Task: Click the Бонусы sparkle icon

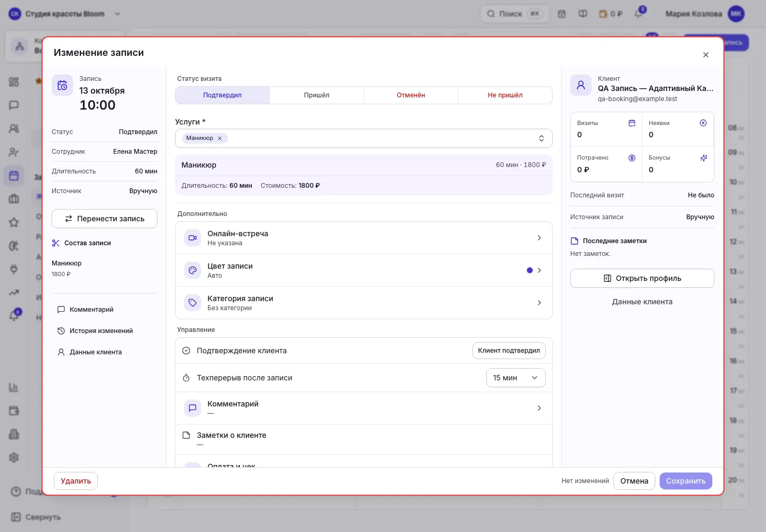Action: click(703, 158)
